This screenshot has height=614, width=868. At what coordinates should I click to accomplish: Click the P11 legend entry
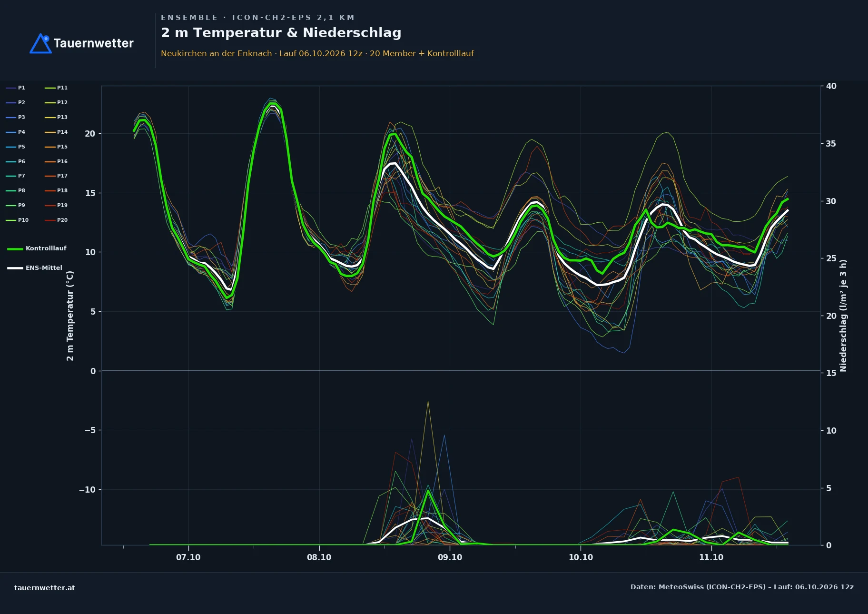point(56,88)
